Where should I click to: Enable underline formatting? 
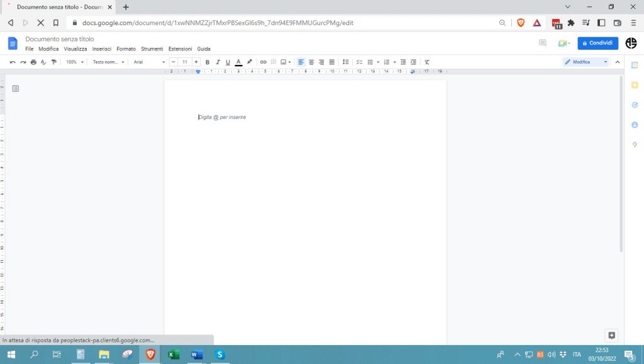click(228, 62)
